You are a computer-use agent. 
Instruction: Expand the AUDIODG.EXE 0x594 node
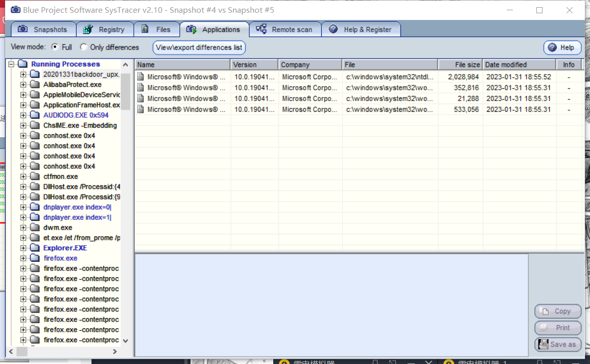(x=23, y=115)
